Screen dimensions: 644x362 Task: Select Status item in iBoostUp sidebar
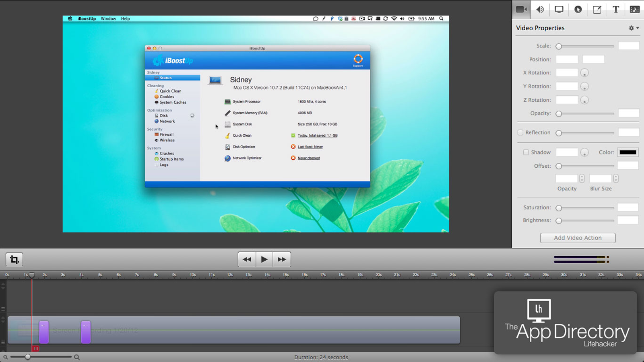click(x=173, y=78)
